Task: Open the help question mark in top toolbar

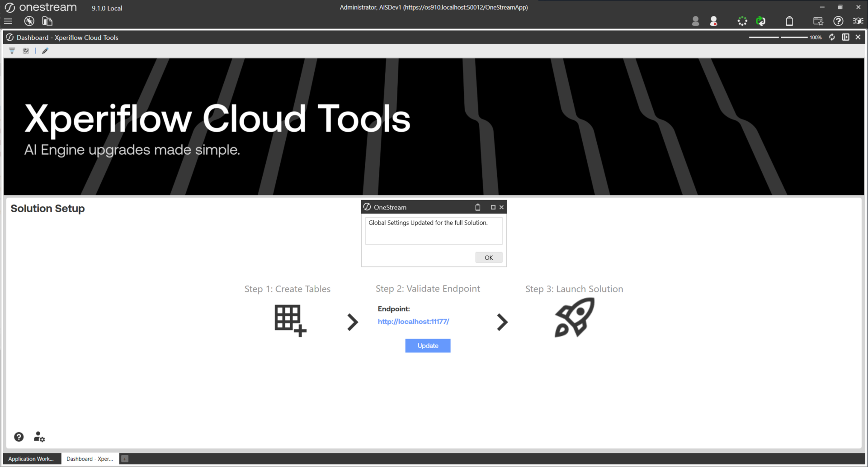Action: click(838, 21)
